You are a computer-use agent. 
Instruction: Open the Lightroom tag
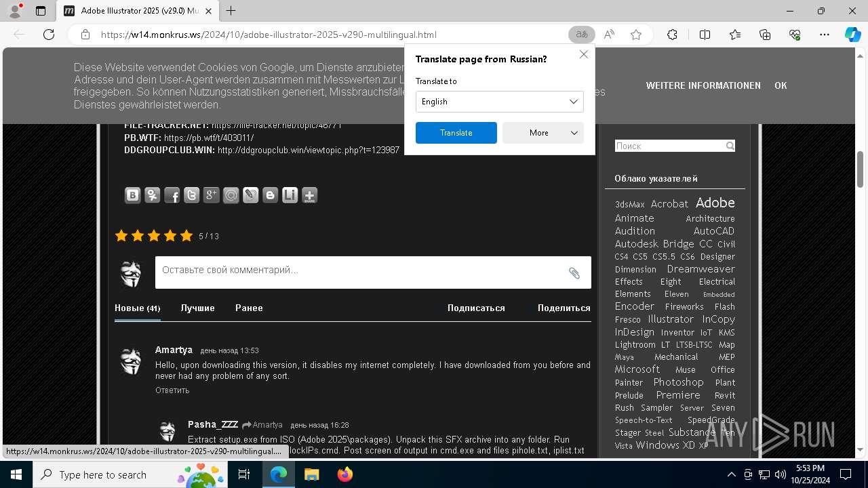pos(635,344)
